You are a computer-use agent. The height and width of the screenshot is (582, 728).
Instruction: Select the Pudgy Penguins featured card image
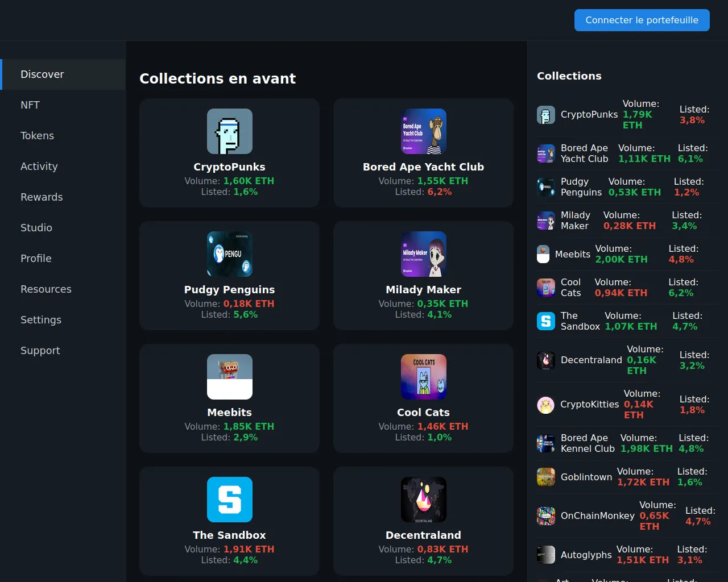click(230, 254)
